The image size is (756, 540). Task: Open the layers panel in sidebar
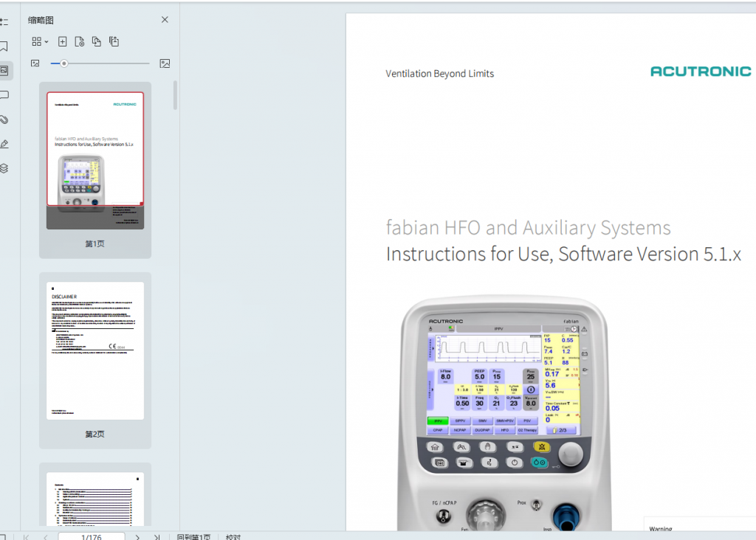click(x=4, y=168)
